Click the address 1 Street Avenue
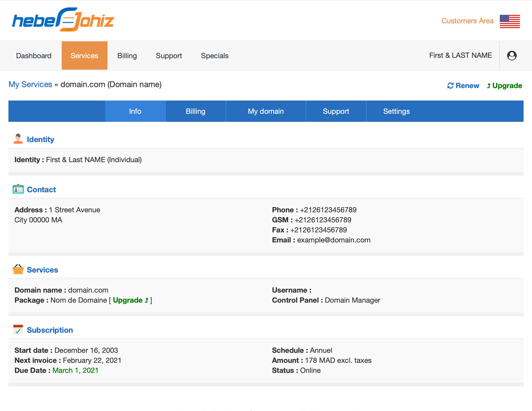532x411 pixels. point(74,210)
